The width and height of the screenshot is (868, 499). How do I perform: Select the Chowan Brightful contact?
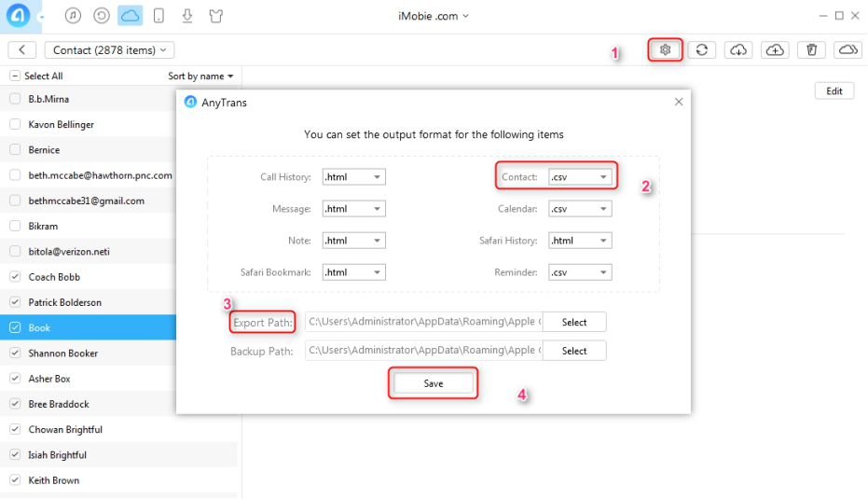point(118,430)
